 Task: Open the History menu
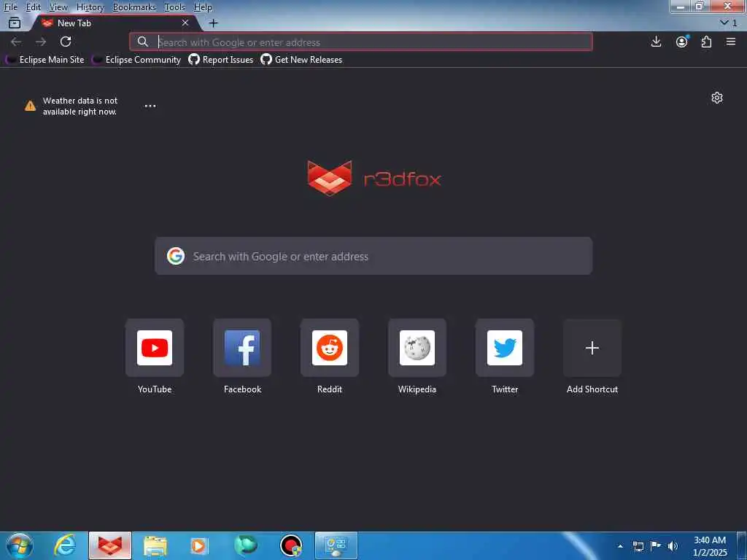(x=90, y=7)
